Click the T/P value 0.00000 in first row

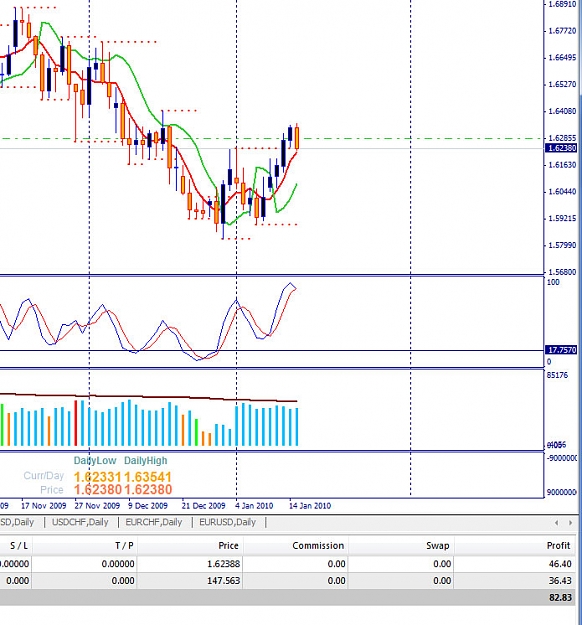pyautogui.click(x=118, y=564)
